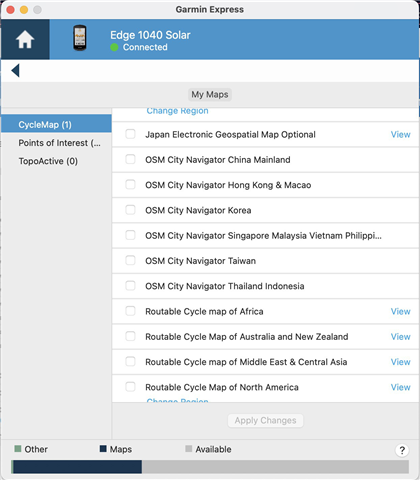Click the Available storage legend swatch
The image size is (420, 480).
tap(189, 449)
